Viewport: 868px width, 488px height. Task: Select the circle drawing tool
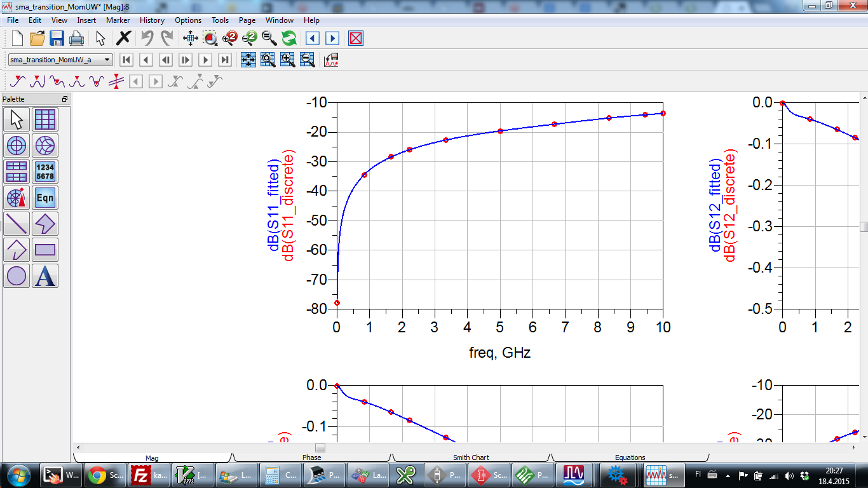click(17, 276)
